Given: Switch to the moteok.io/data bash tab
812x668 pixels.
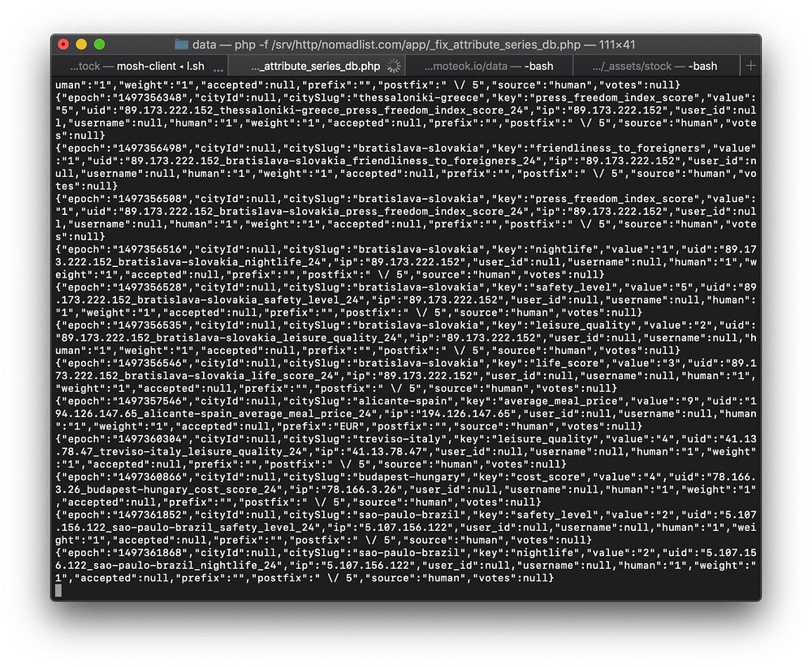Looking at the screenshot, I should click(x=489, y=66).
